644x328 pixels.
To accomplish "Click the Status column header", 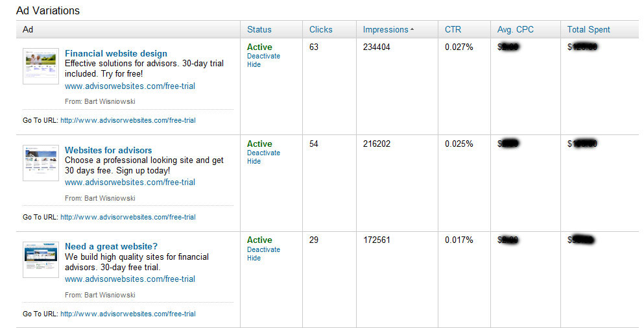I will click(259, 29).
